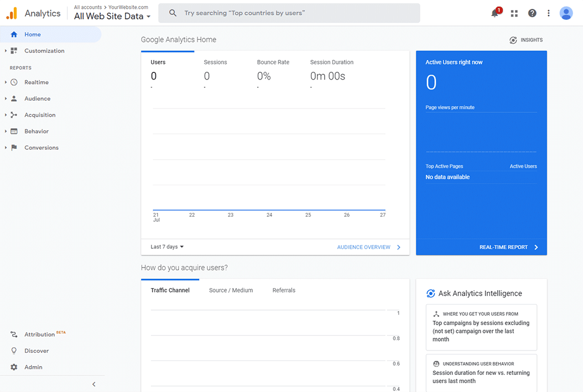The width and height of the screenshot is (583, 392).
Task: Click the Help question mark icon
Action: [532, 13]
